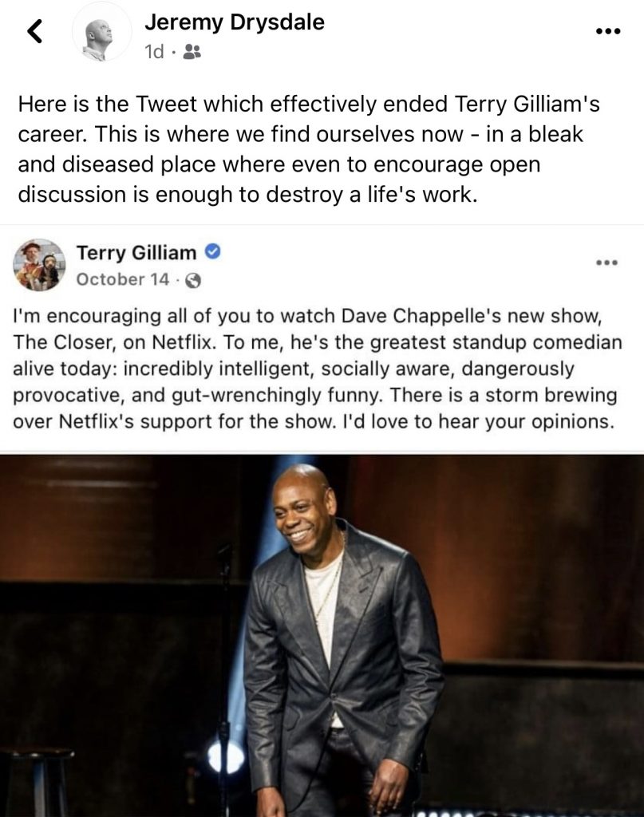The width and height of the screenshot is (644, 817).
Task: Tap the October 14 date of shared post
Action: pyautogui.click(x=123, y=279)
